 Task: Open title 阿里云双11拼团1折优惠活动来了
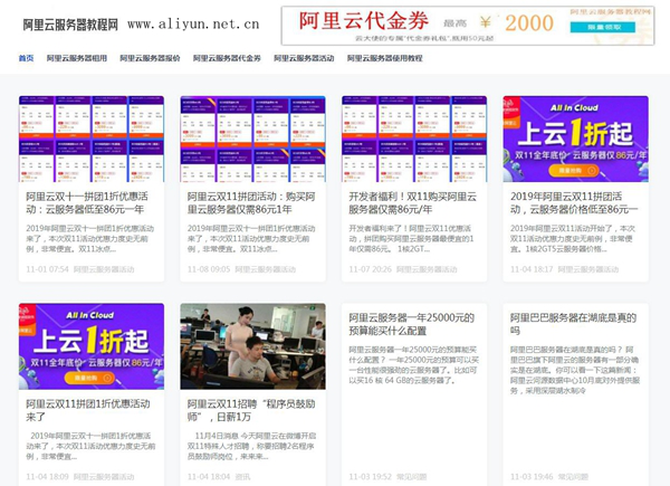[x=88, y=410]
